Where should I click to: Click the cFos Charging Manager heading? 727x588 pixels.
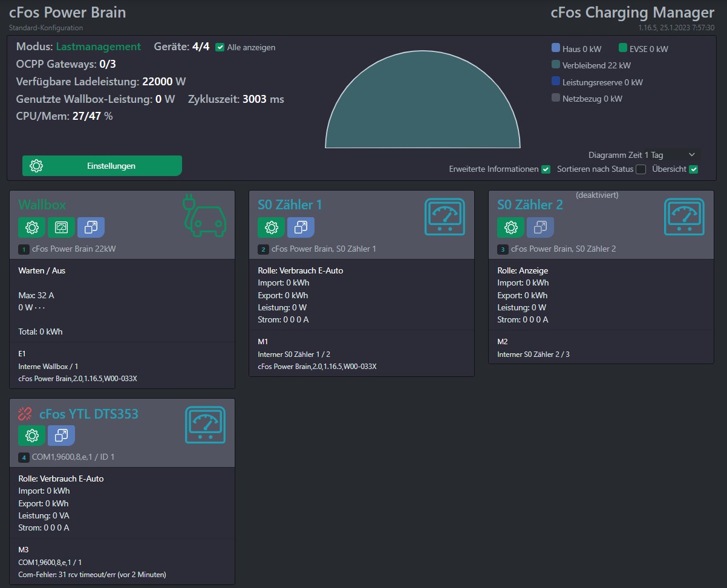(633, 13)
